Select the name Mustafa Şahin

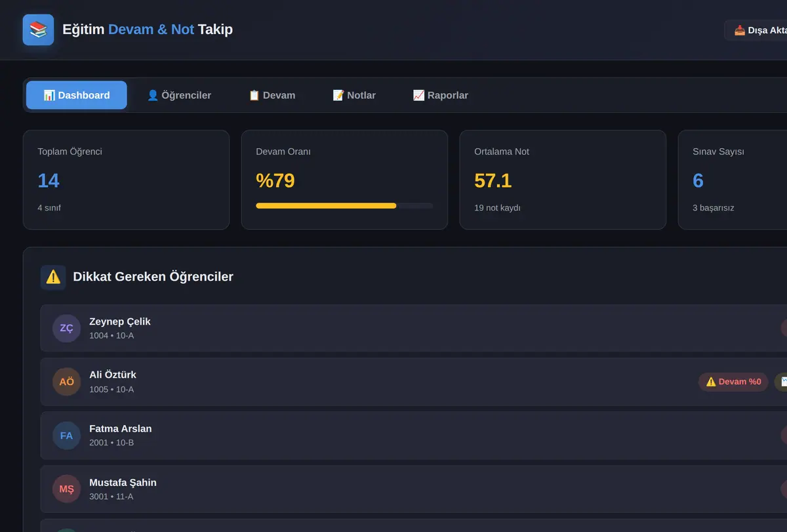pyautogui.click(x=123, y=482)
